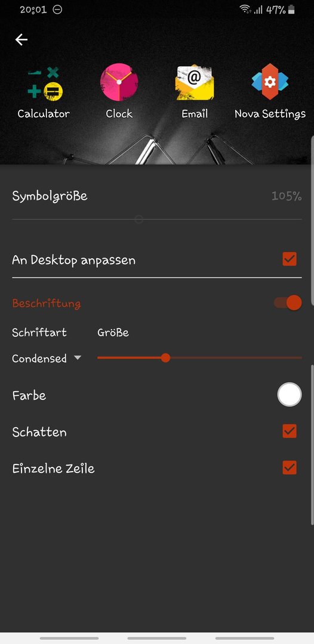Tap the Email envelope icon
This screenshot has height=644, width=314.
click(195, 82)
